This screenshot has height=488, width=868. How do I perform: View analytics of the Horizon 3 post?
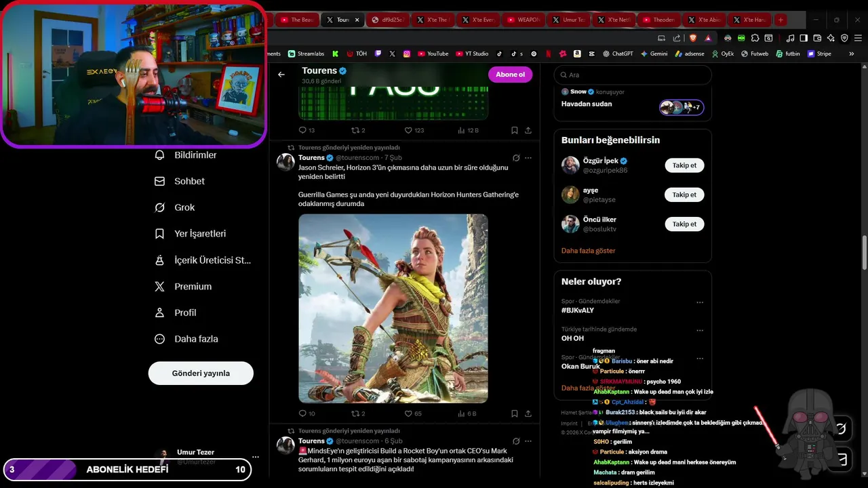(467, 413)
